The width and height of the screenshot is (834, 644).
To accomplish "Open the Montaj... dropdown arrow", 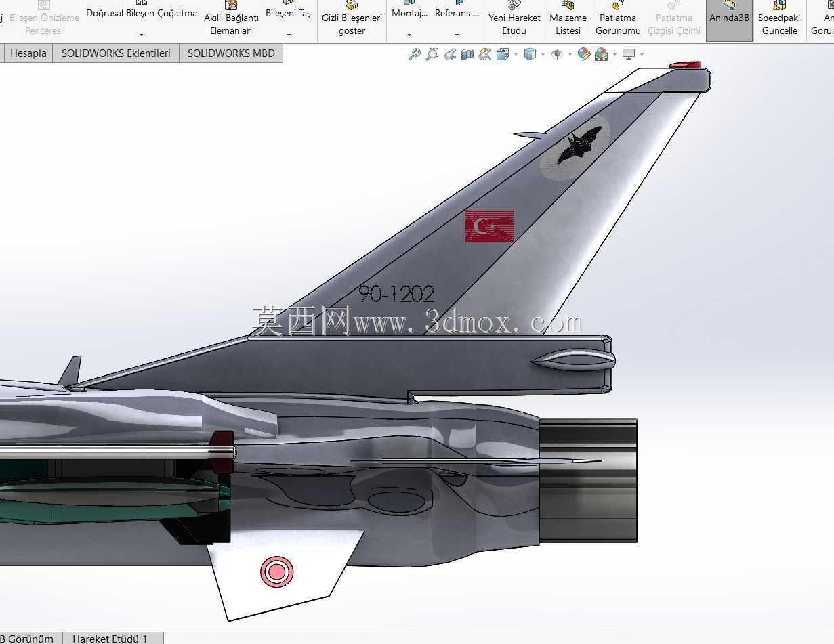I will (x=410, y=35).
